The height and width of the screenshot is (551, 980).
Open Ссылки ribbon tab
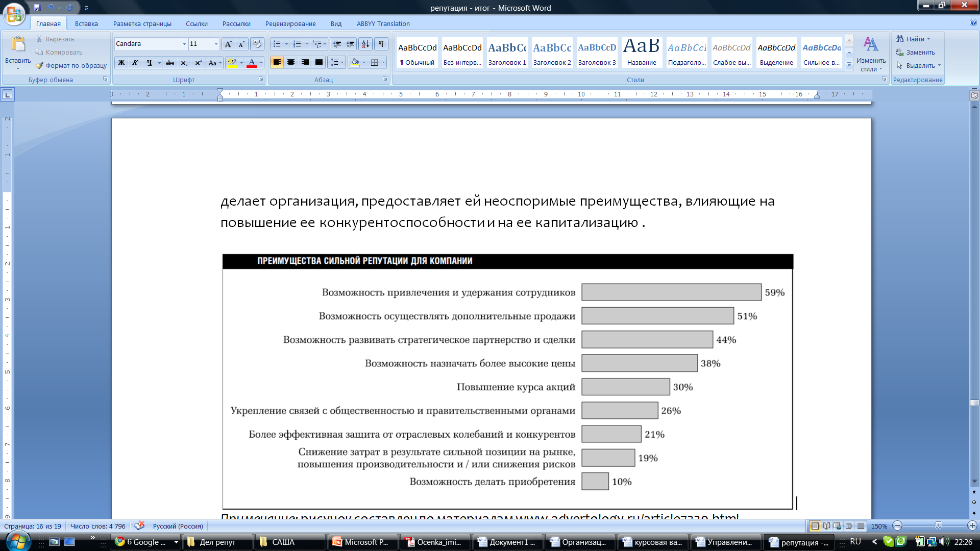(x=197, y=23)
